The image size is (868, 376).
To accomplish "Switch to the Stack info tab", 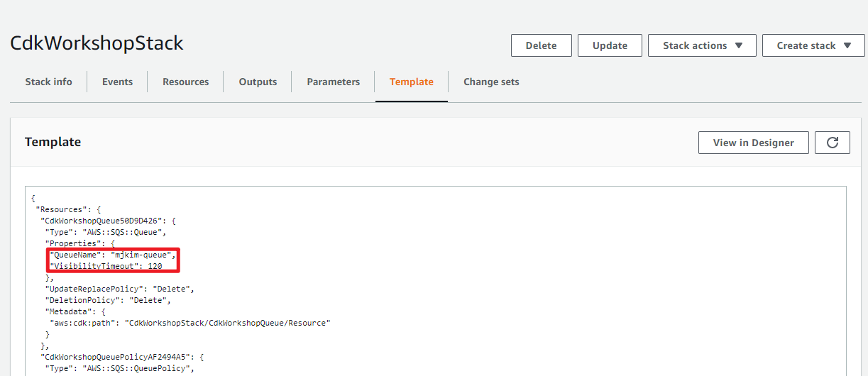I will click(48, 82).
